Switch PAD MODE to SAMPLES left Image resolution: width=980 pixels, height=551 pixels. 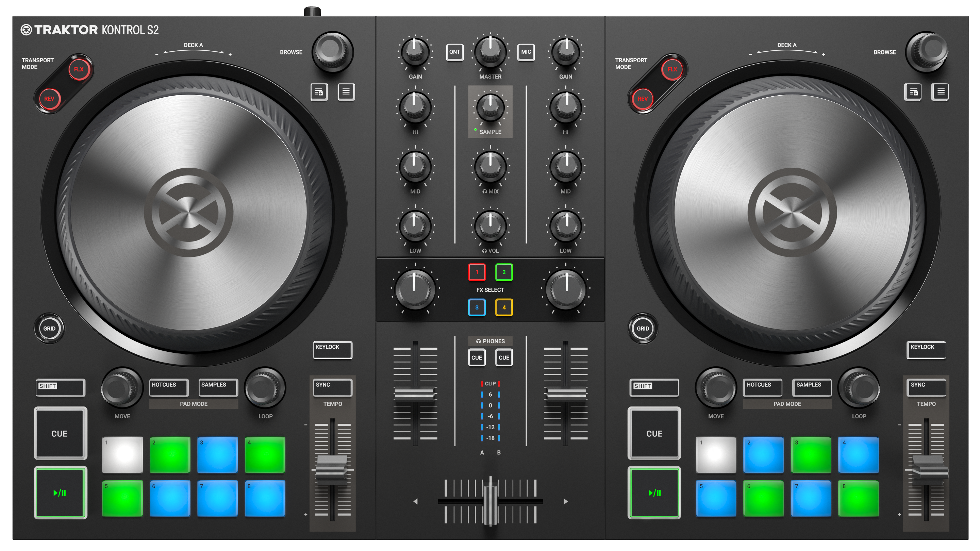coord(213,384)
